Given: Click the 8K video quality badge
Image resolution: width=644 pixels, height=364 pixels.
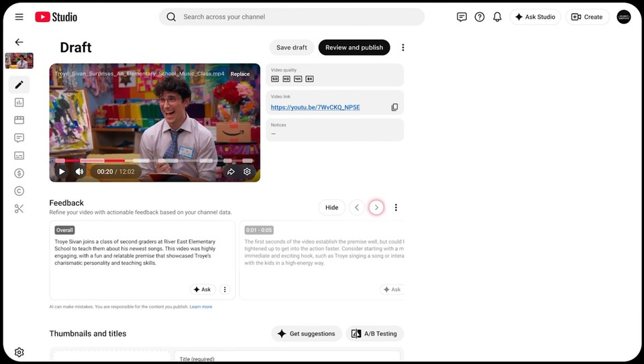Looking at the screenshot, I should 309,79.
